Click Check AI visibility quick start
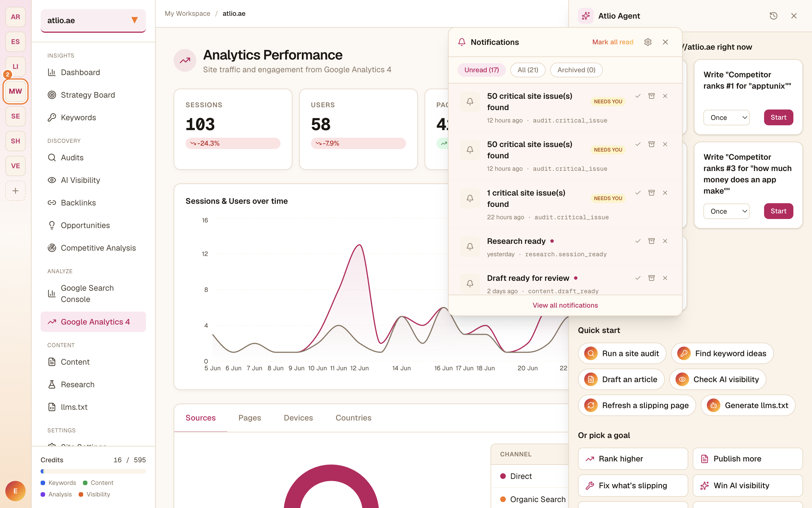The width and height of the screenshot is (812, 508). point(717,379)
